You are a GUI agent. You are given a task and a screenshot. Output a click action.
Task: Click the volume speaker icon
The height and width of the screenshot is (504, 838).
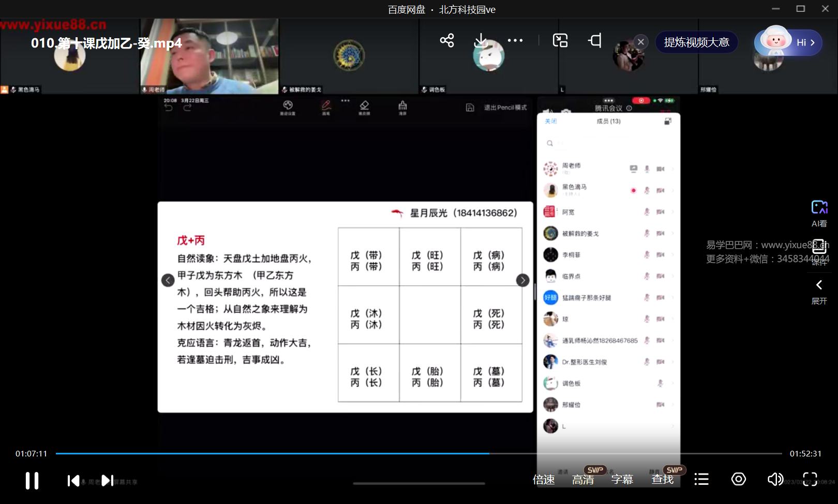775,479
